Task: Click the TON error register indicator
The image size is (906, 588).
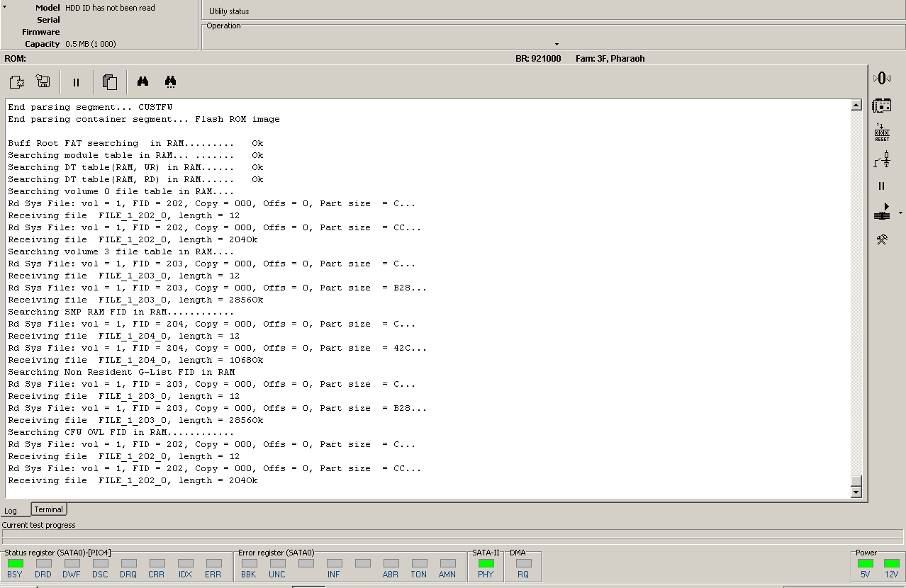Action: [419, 563]
